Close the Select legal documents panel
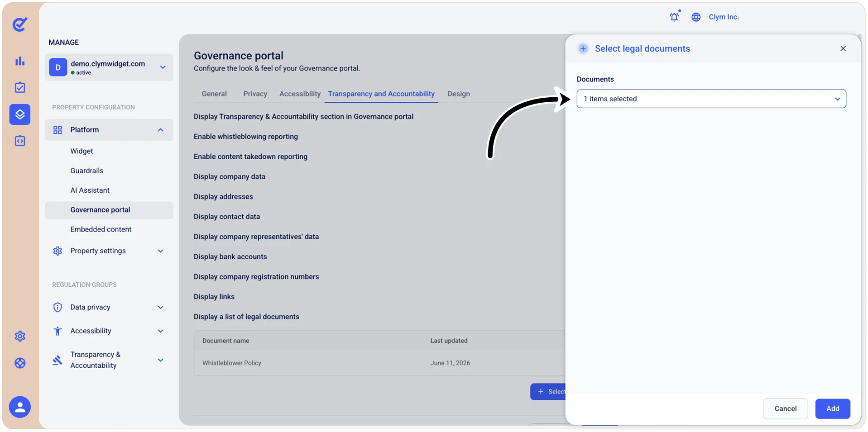Viewport: 868px width, 432px height. tap(843, 48)
